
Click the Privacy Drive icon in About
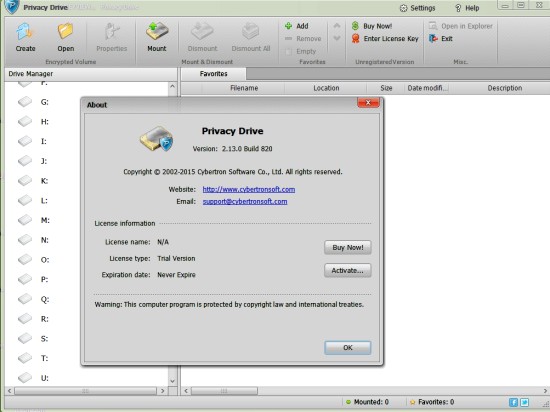(156, 139)
